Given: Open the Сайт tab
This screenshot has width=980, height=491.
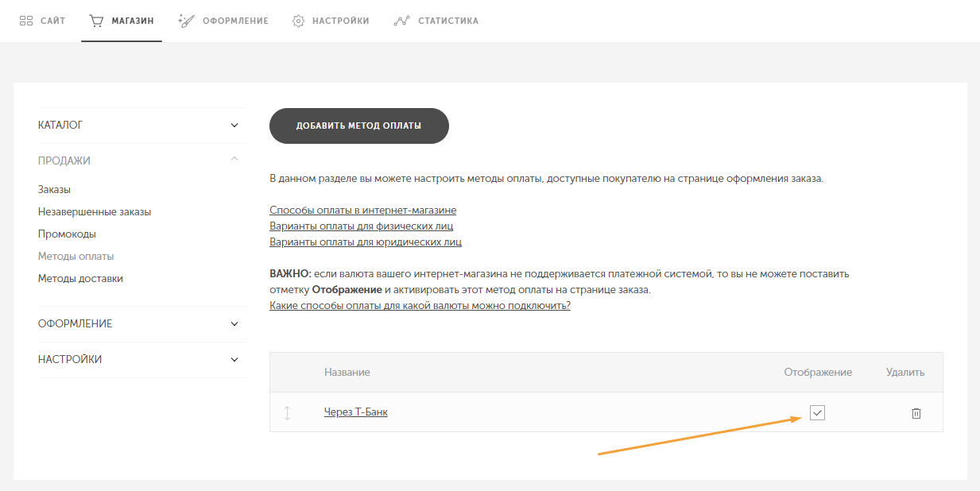Looking at the screenshot, I should coord(42,21).
